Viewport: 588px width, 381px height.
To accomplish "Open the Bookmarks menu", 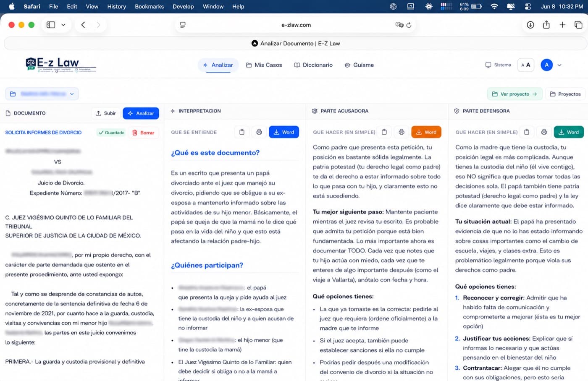I will (x=149, y=6).
